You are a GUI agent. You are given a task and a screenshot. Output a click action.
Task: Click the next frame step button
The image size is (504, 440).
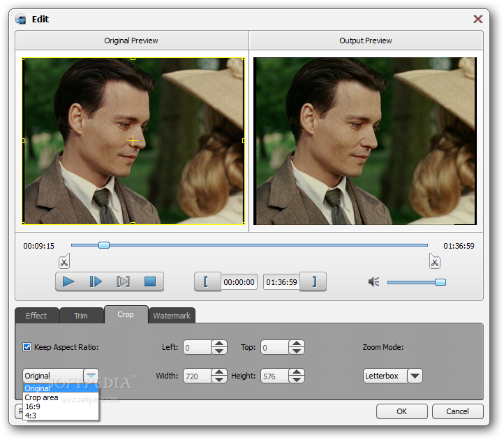(96, 281)
